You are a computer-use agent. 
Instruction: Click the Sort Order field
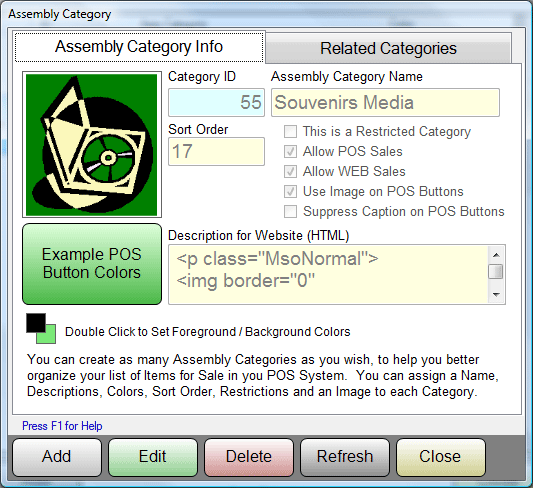pyautogui.click(x=216, y=152)
